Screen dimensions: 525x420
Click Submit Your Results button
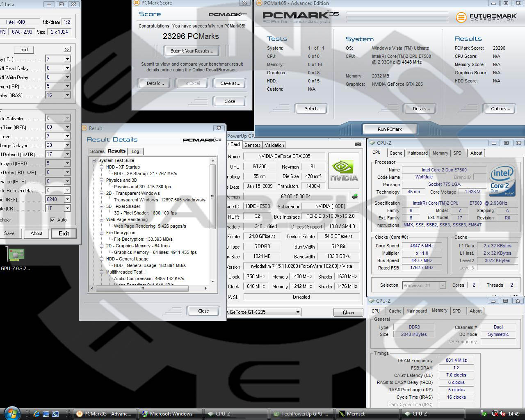point(192,51)
